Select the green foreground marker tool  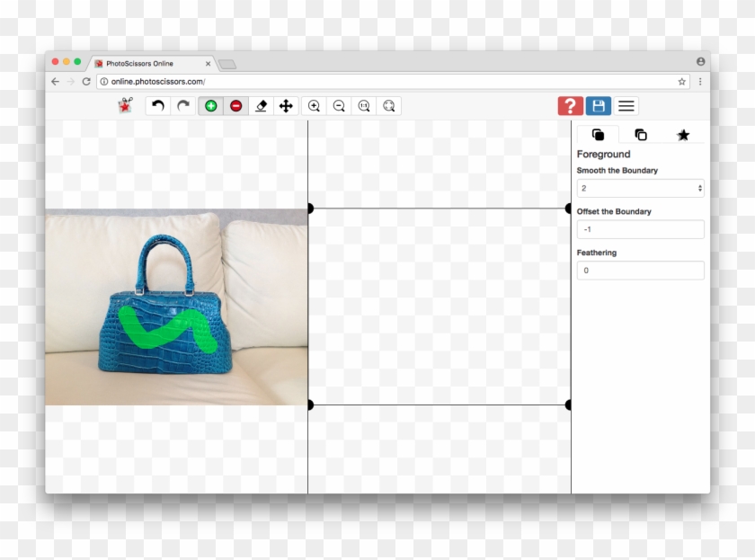tap(210, 106)
